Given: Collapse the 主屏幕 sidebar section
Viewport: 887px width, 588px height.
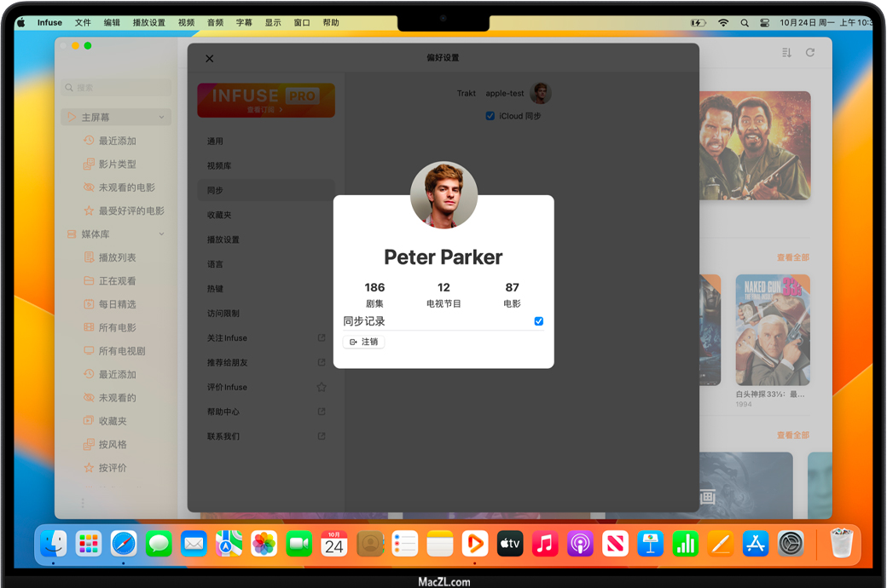Looking at the screenshot, I should (x=161, y=118).
